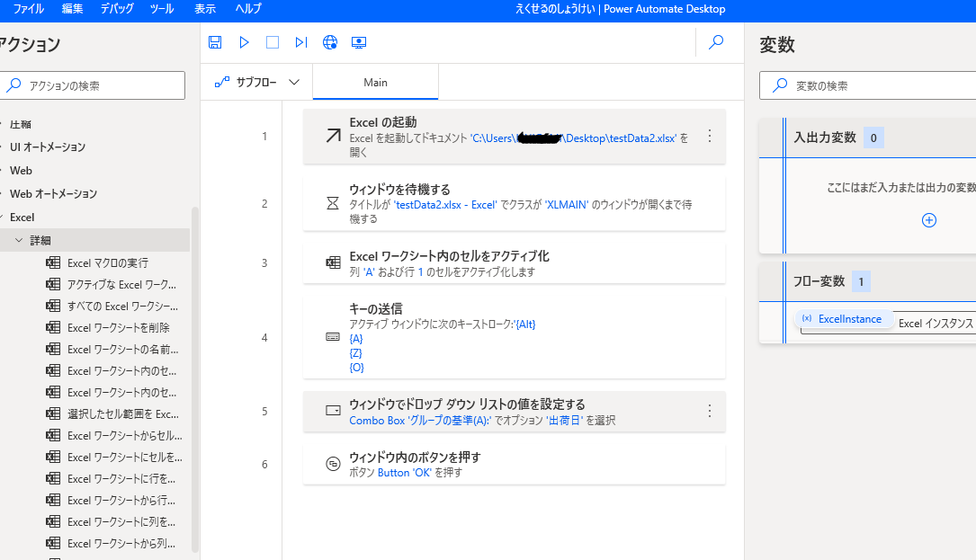Image resolution: width=976 pixels, height=560 pixels.
Task: Switch to the Main tab
Action: pos(375,82)
